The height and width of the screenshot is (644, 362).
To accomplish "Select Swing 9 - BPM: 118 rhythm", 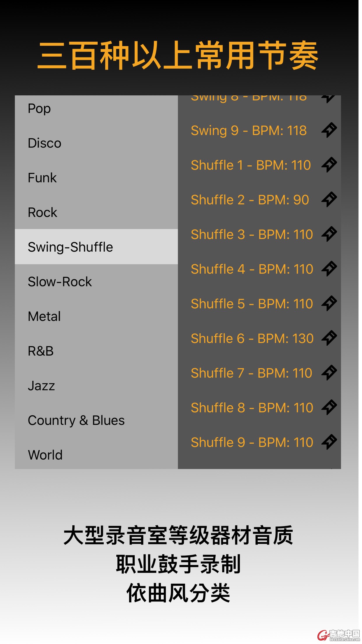I will 249,130.
